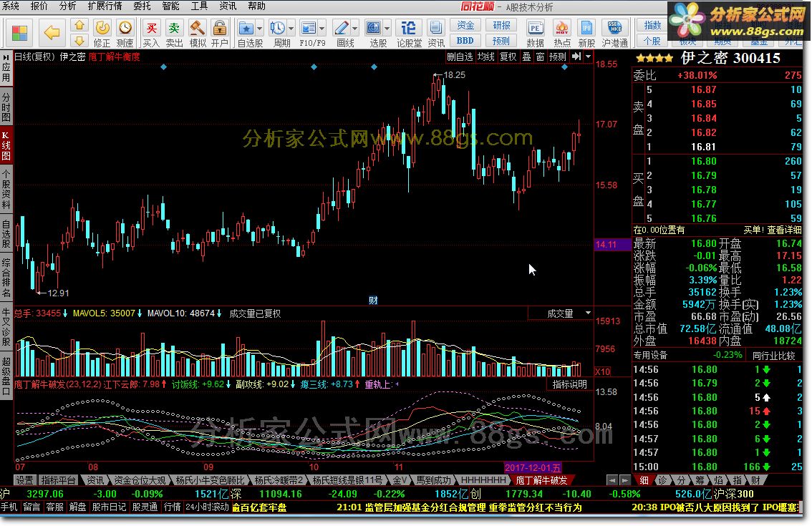Screen dimensions: 812x526
Task: Toggle the 预测 forecast option above chart
Action: (558, 57)
